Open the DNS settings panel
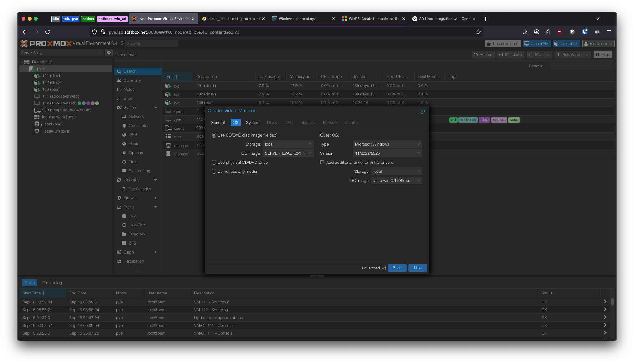Screen dimensions: 634x364 133,134
